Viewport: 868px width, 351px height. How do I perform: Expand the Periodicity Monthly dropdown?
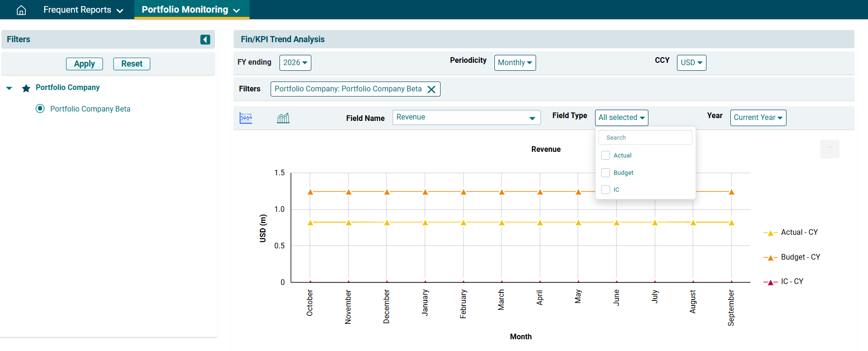[515, 63]
